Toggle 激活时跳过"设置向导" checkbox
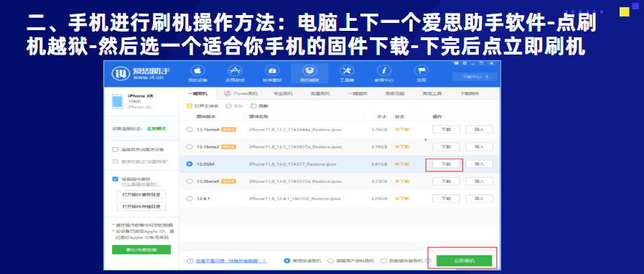This screenshot has height=274, width=644. [116, 161]
